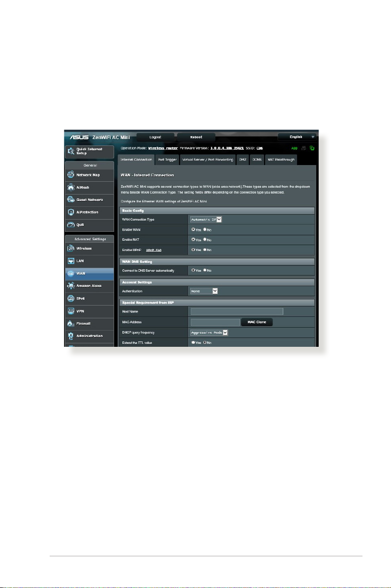This screenshot has height=588, width=391.
Task: Click the Amazon Alexa icon
Action: (x=71, y=286)
